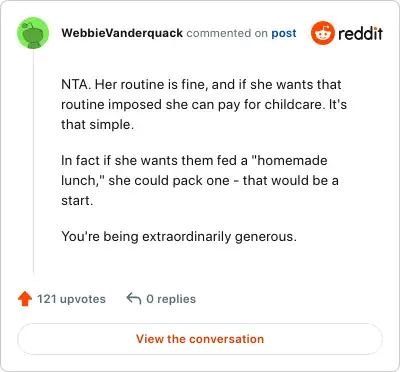Click the "121 upvotes" count
Image resolution: width=400 pixels, height=372 pixels.
71,299
